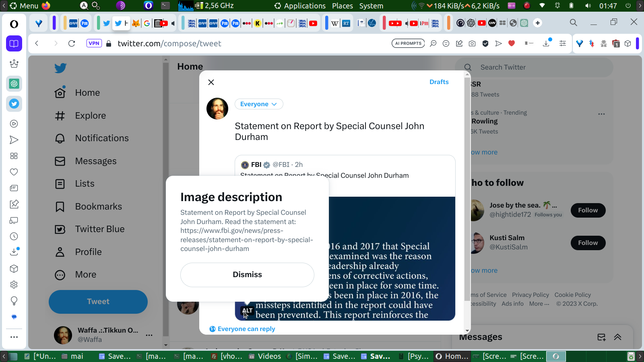Image resolution: width=644 pixels, height=362 pixels.
Task: Click the system volume icon
Action: click(x=588, y=6)
